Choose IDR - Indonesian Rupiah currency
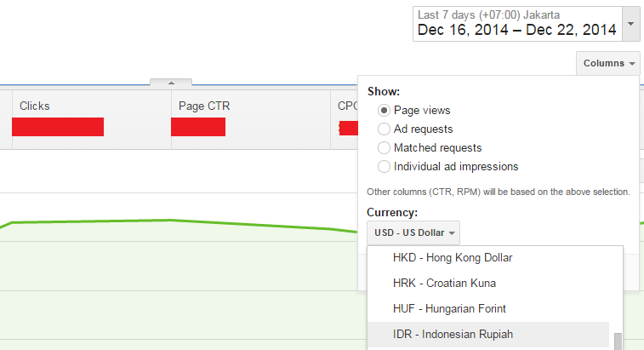The width and height of the screenshot is (644, 350). point(488,335)
